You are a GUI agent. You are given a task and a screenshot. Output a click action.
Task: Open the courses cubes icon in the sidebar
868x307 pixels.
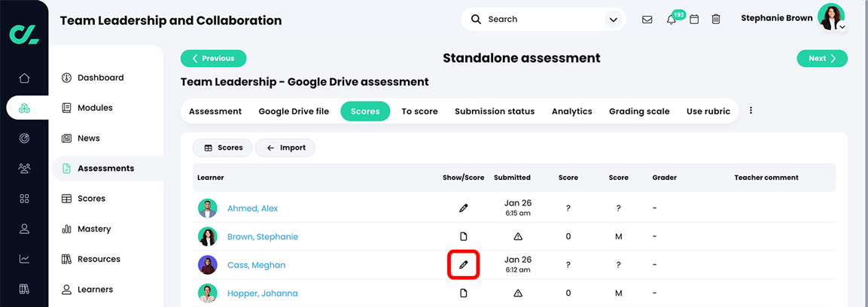[x=24, y=108]
